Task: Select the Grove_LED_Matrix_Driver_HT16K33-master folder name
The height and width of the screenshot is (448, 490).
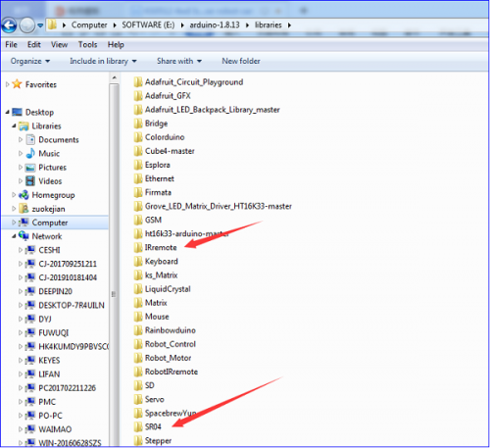Action: coord(219,206)
